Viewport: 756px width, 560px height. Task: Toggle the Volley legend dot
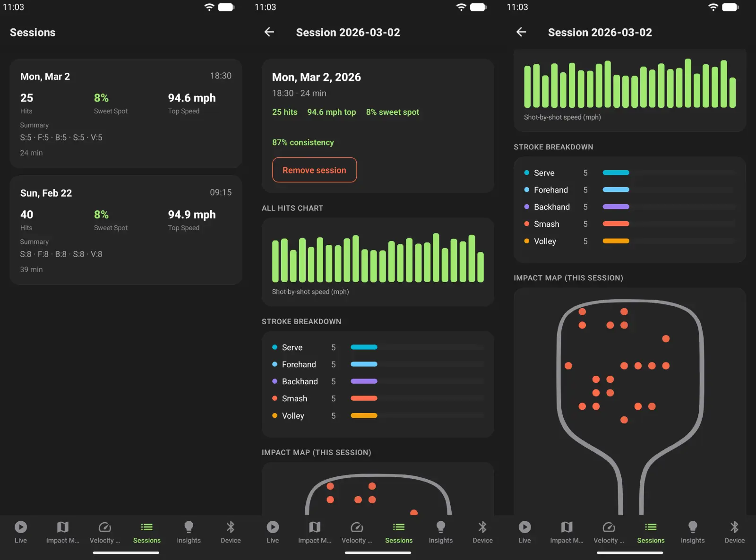[275, 415]
